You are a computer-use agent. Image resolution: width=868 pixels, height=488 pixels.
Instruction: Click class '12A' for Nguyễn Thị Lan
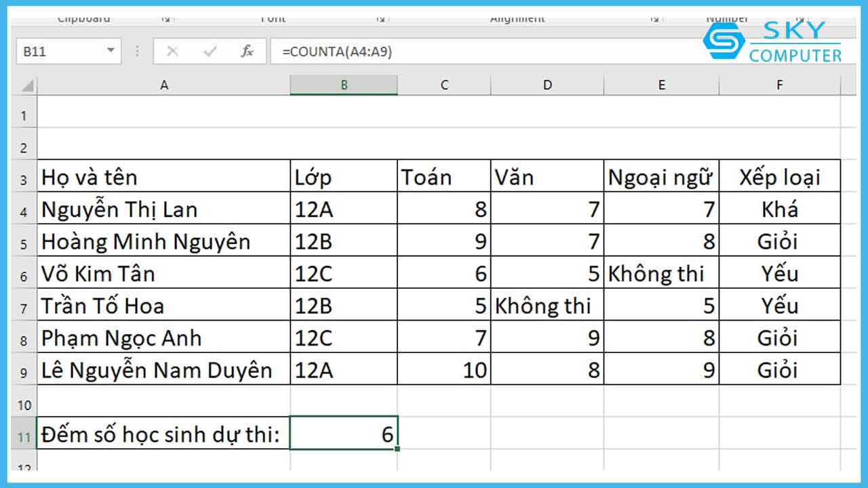[x=344, y=208]
